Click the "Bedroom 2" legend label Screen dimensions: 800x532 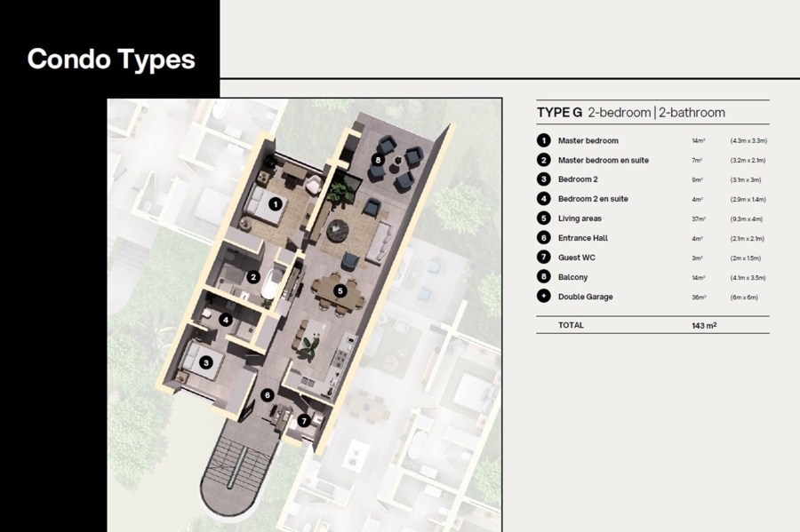tap(578, 179)
